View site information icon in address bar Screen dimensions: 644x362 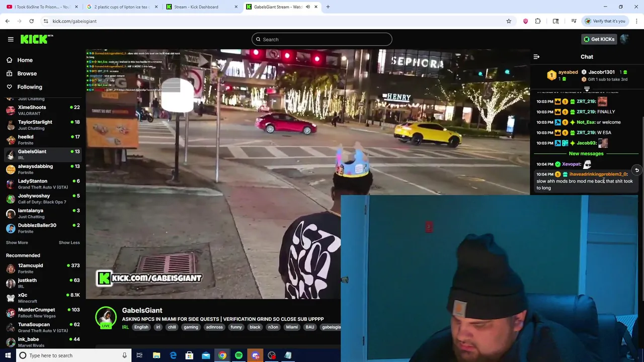[x=46, y=21]
